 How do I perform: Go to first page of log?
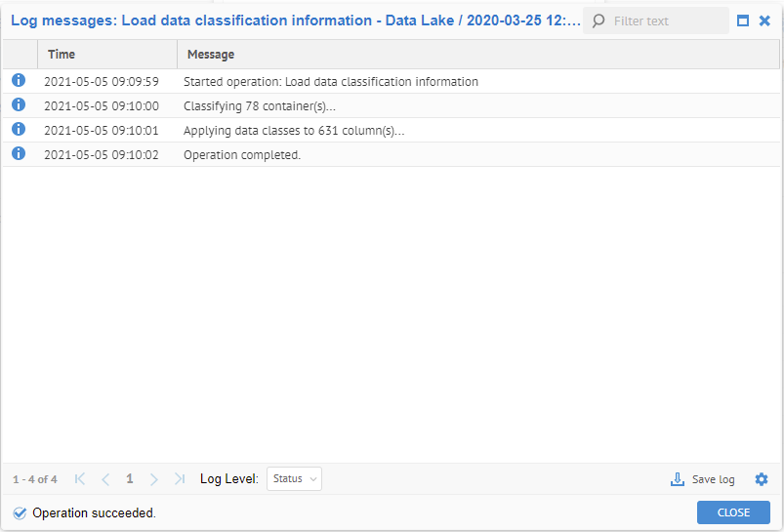80,479
